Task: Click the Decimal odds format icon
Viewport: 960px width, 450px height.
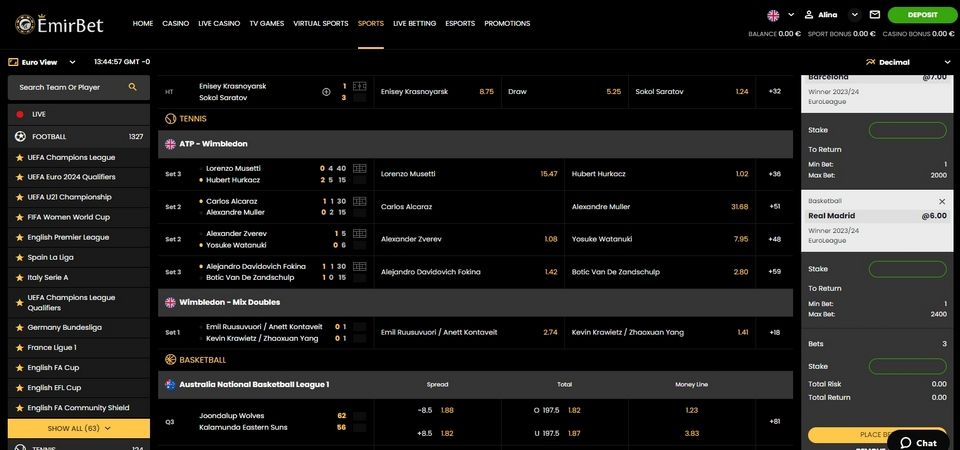Action: (871, 62)
